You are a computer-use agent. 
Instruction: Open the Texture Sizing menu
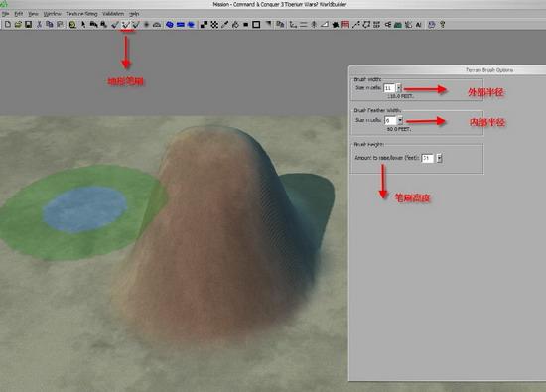81,14
